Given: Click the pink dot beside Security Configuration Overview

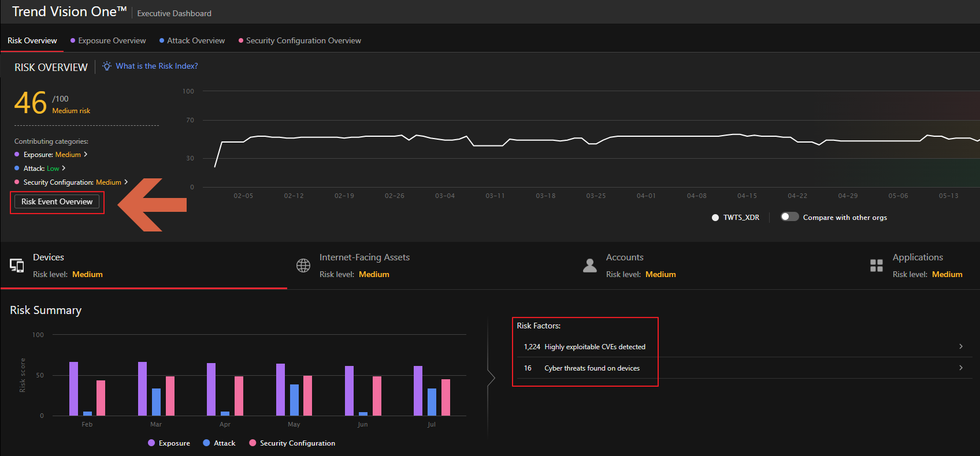Looking at the screenshot, I should pyautogui.click(x=241, y=41).
